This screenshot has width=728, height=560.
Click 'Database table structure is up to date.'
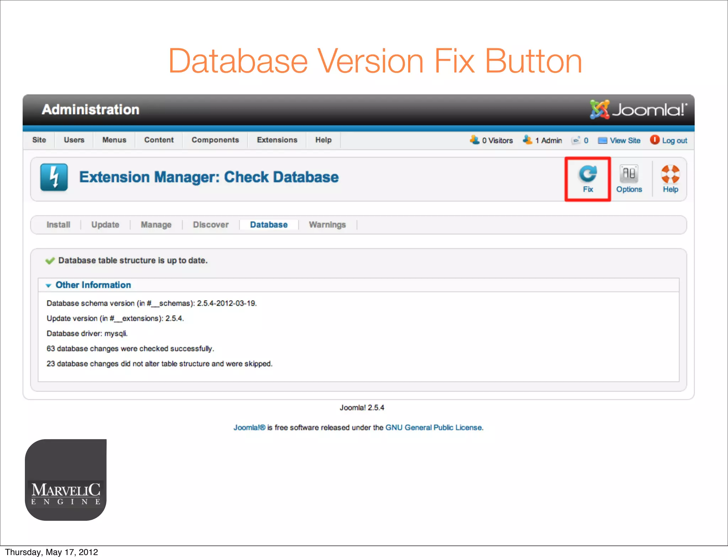133,260
